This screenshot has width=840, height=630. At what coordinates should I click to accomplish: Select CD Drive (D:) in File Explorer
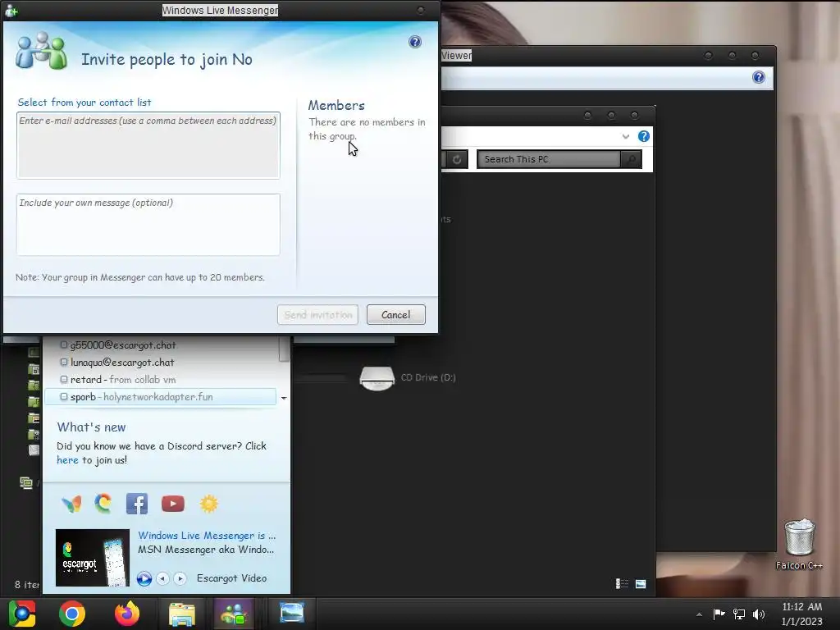pos(408,377)
